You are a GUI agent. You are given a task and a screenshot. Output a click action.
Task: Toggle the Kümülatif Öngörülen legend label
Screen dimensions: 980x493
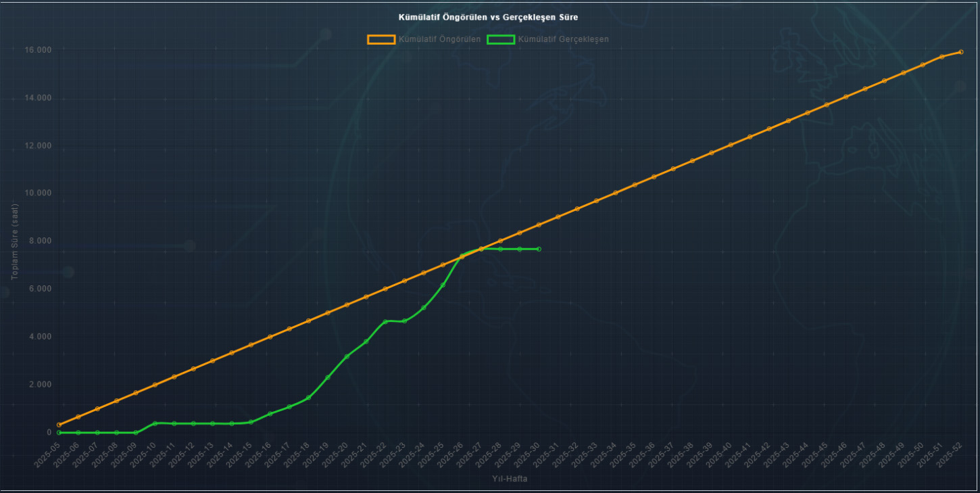coord(439,39)
